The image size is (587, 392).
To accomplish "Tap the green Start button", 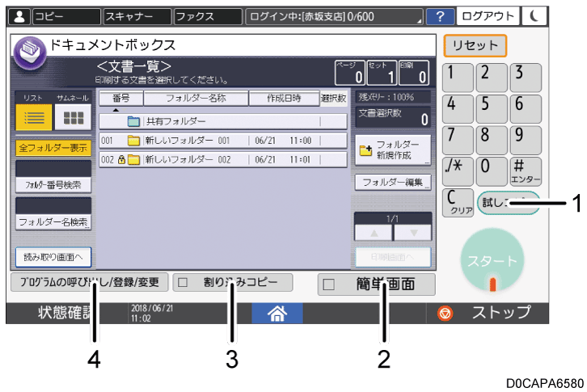I will [492, 261].
